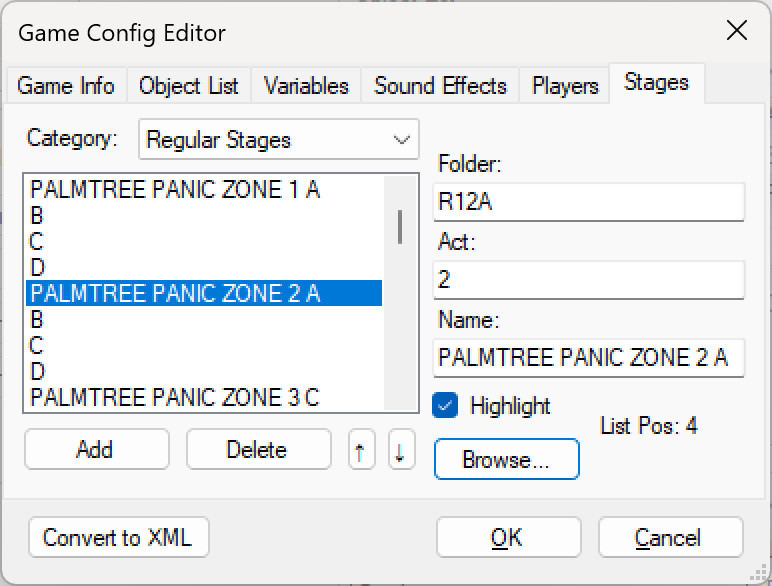Click the move up arrow button
Image resolution: width=772 pixels, height=586 pixels.
click(x=360, y=450)
